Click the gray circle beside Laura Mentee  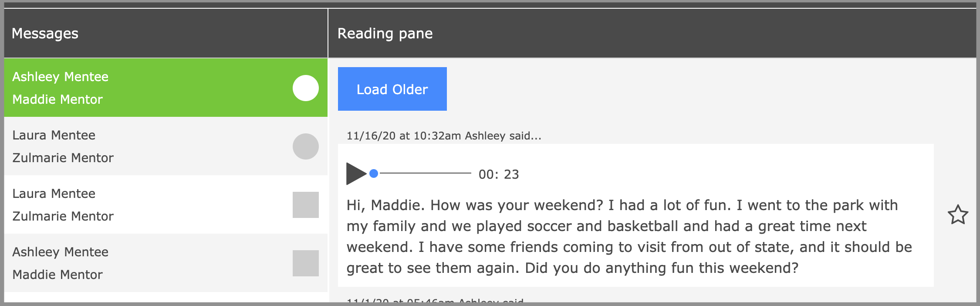pos(305,146)
